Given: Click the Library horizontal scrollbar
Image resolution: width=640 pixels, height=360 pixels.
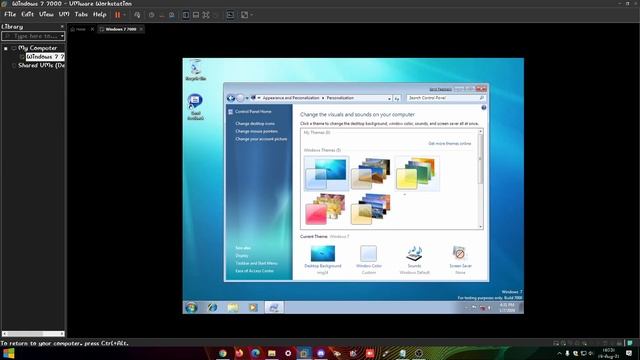Looking at the screenshot, I should [x=33, y=333].
